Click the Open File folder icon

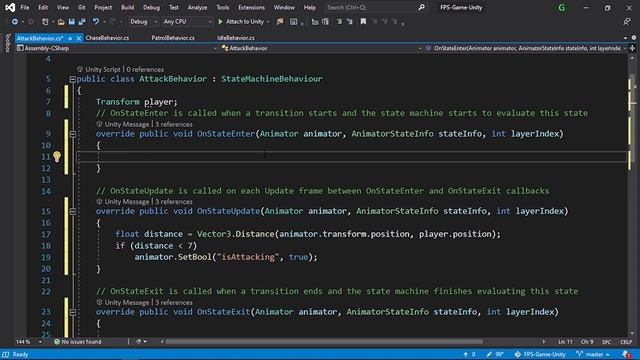[x=61, y=22]
